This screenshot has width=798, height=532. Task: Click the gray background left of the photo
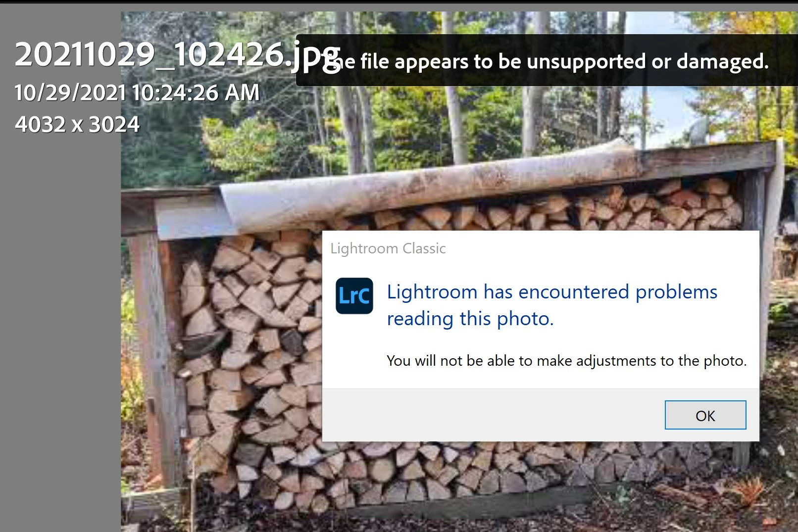pyautogui.click(x=59, y=322)
